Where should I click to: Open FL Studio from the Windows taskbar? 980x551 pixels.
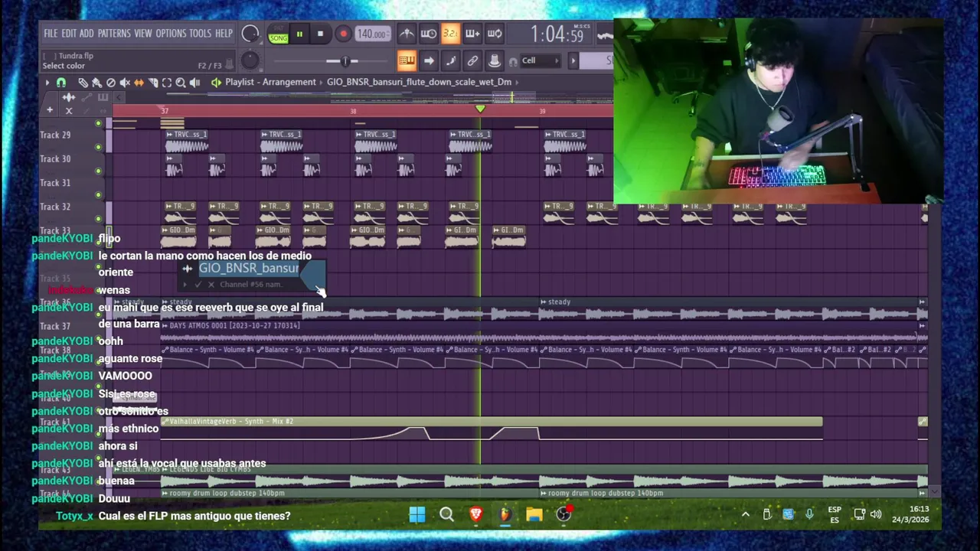coord(505,514)
